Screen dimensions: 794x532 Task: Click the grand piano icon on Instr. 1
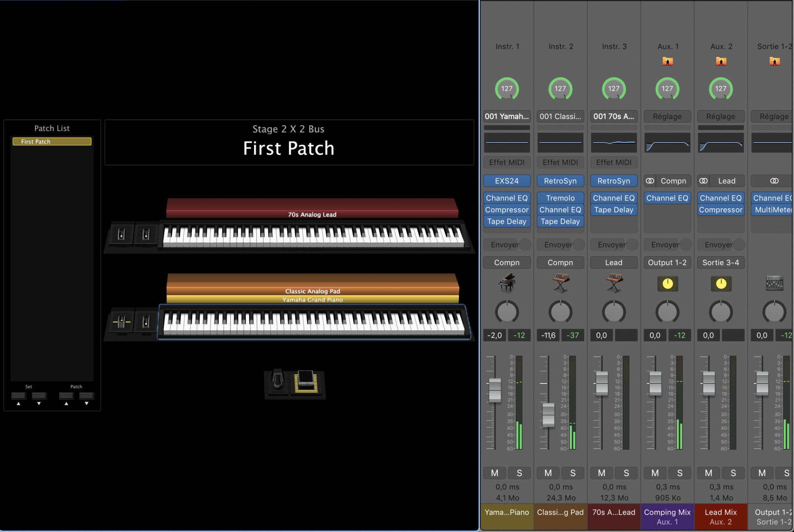[507, 283]
